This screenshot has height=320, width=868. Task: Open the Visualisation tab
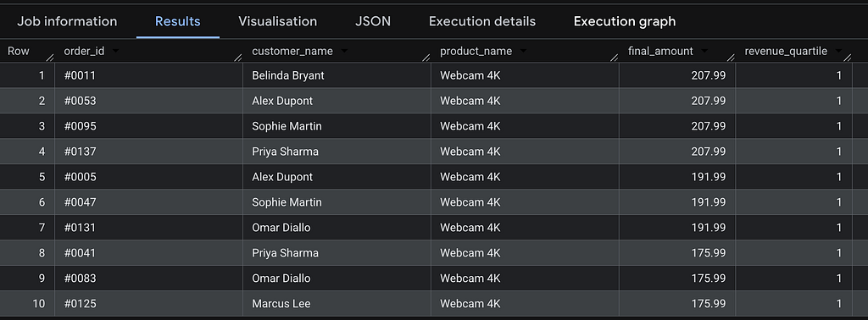click(x=278, y=21)
